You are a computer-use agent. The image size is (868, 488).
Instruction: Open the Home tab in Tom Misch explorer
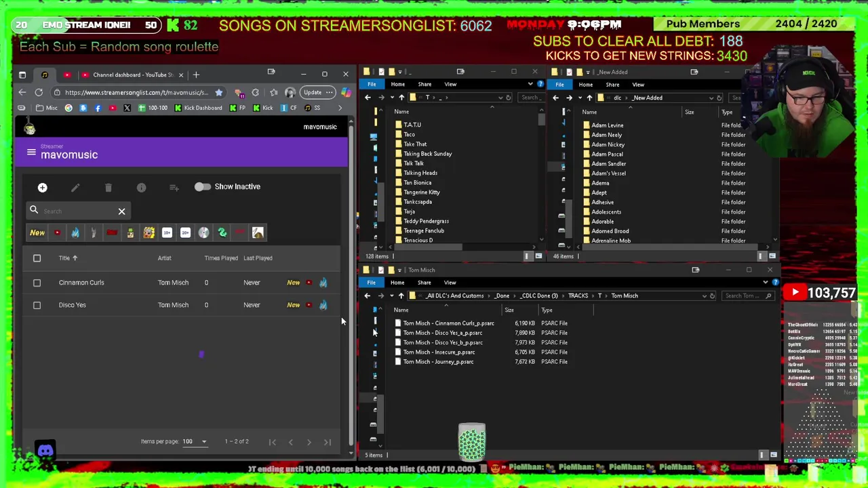[397, 283]
